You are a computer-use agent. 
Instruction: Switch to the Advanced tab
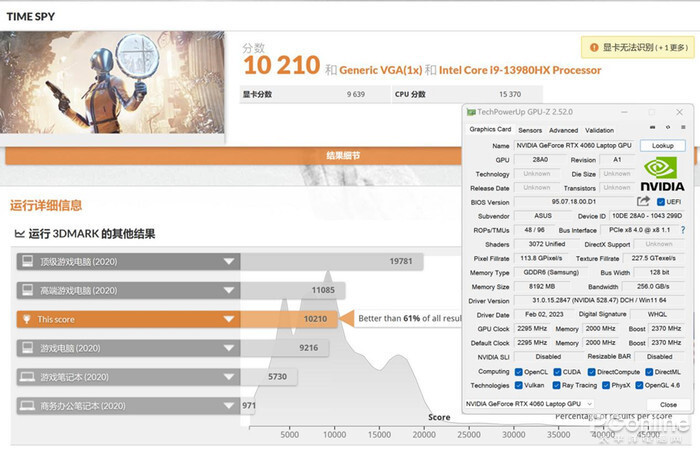coord(563,130)
